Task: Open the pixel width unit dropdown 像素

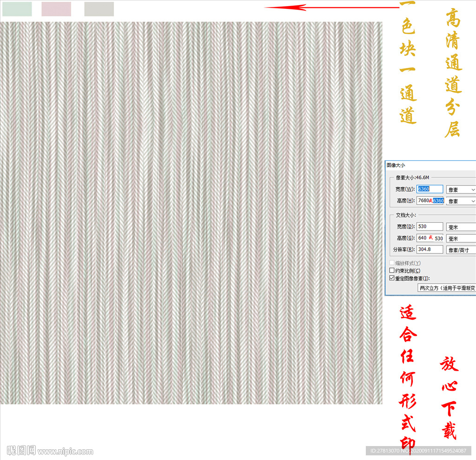Action: [x=461, y=190]
